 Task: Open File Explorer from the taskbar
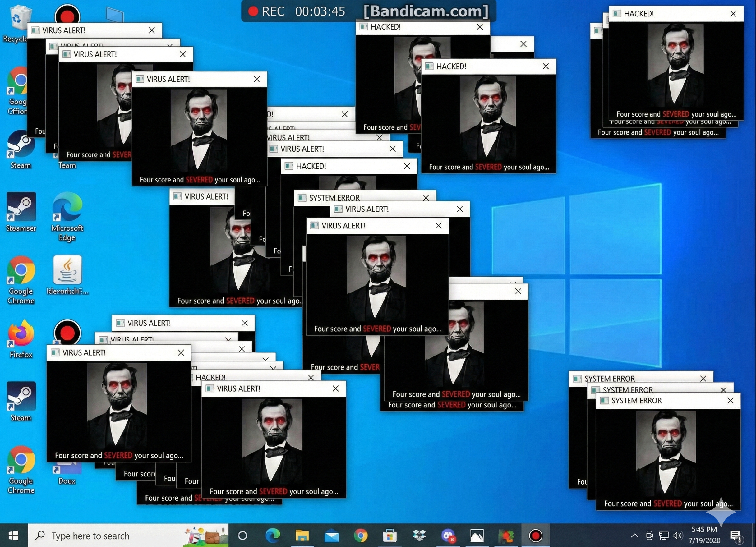(302, 536)
